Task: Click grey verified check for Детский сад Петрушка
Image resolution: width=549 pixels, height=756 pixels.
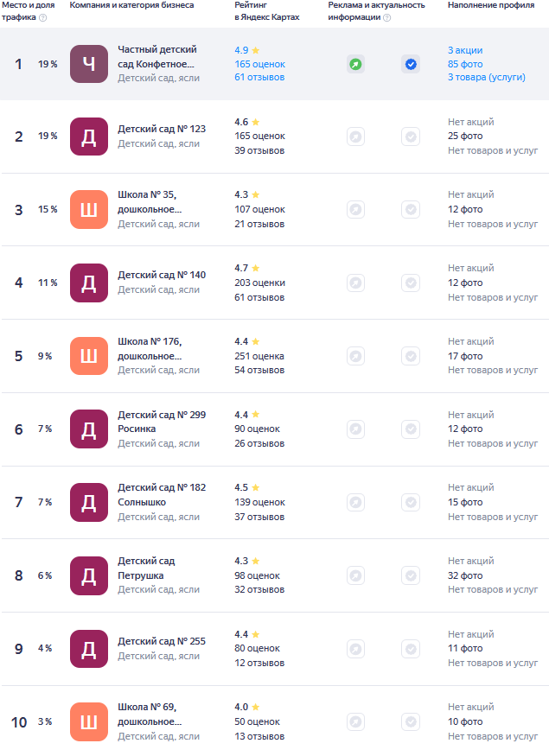Action: pyautogui.click(x=411, y=575)
